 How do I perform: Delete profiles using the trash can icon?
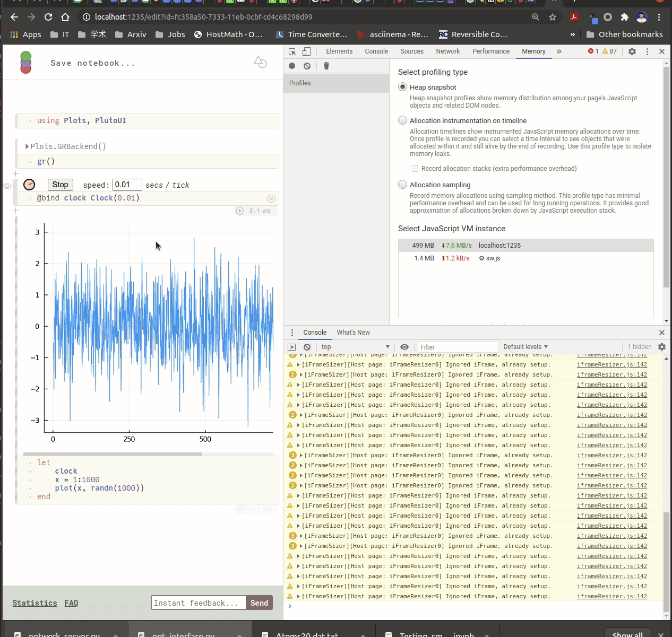click(x=326, y=66)
